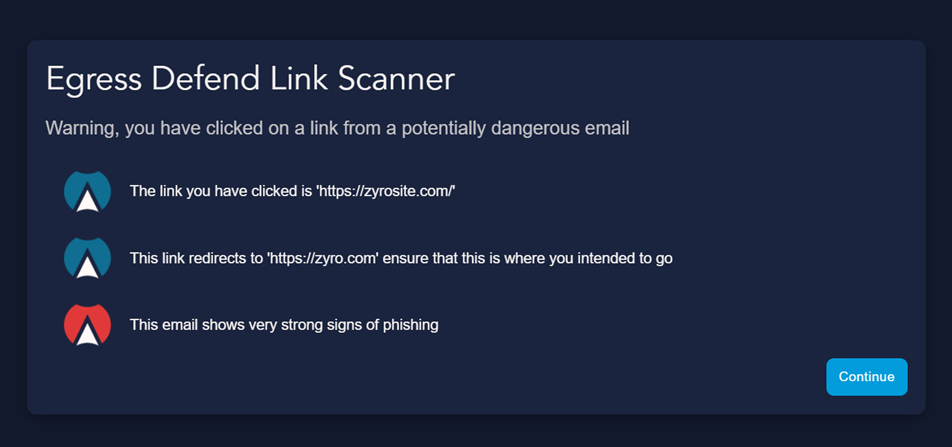
Task: Click the word 'Egress' in the title
Action: (95, 80)
